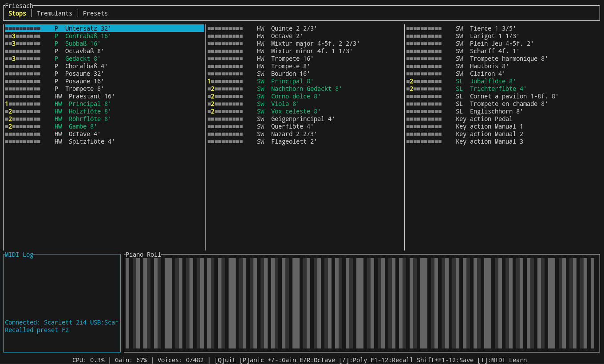The image size is (604, 364).
Task: Toggle the Corno dolce 8' stop
Action: point(305,96)
